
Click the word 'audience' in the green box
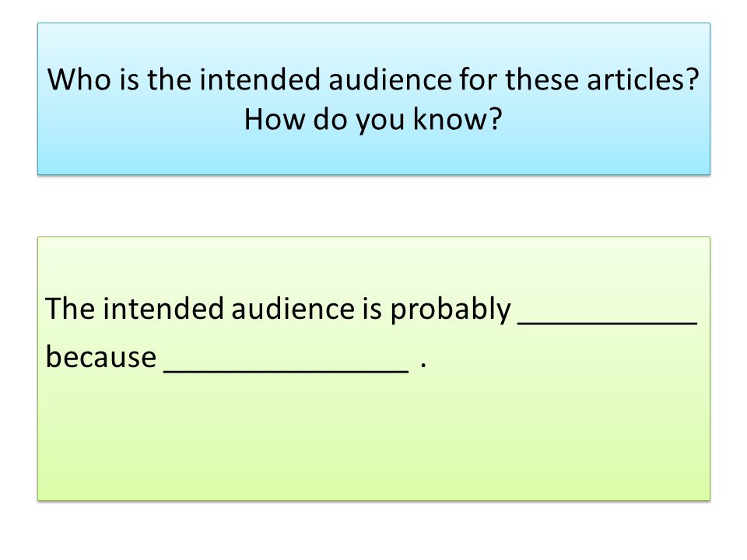293,309
